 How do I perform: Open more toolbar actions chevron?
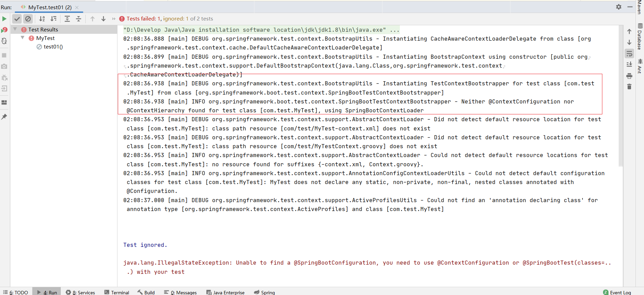click(114, 19)
